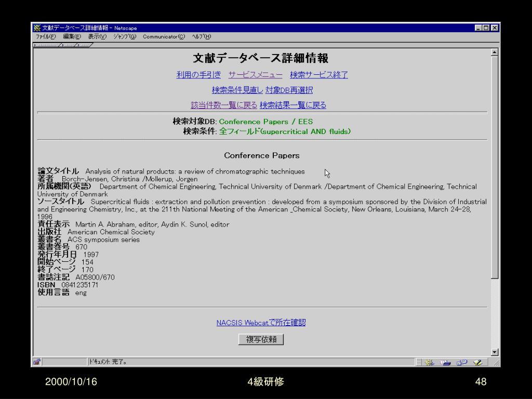This screenshot has height=399, width=532.
Task: Expand the first, widest collapsed toolbar tab
Action: (x=47, y=45)
